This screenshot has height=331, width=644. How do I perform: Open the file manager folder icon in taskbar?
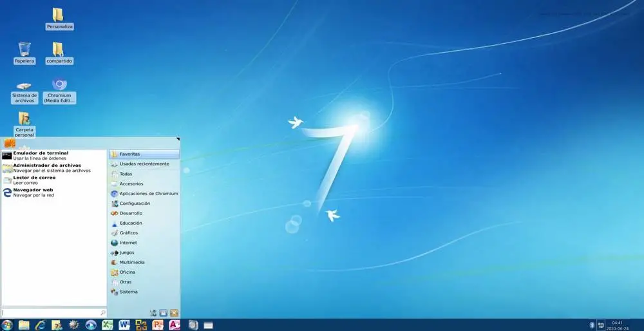(x=24, y=325)
